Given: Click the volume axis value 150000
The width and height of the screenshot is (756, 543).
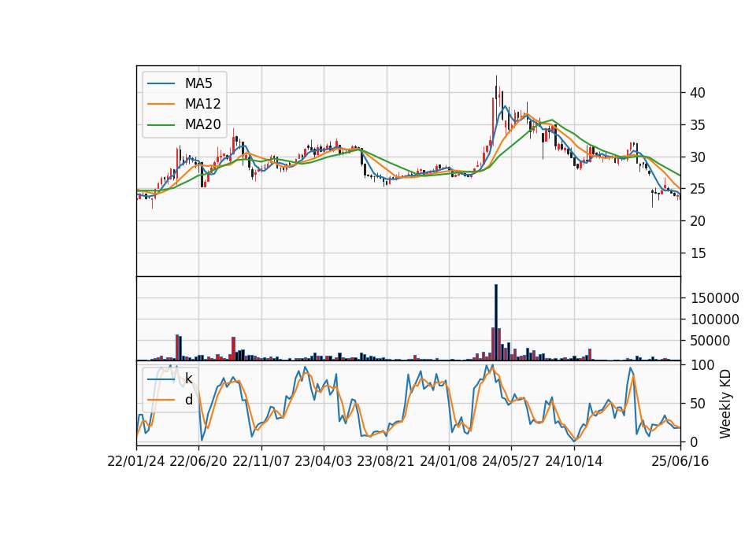Looking at the screenshot, I should [x=715, y=298].
